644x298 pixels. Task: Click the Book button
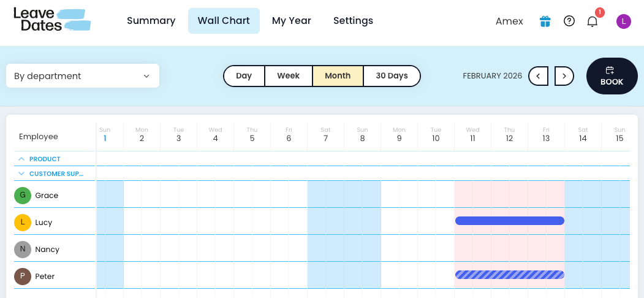point(612,76)
